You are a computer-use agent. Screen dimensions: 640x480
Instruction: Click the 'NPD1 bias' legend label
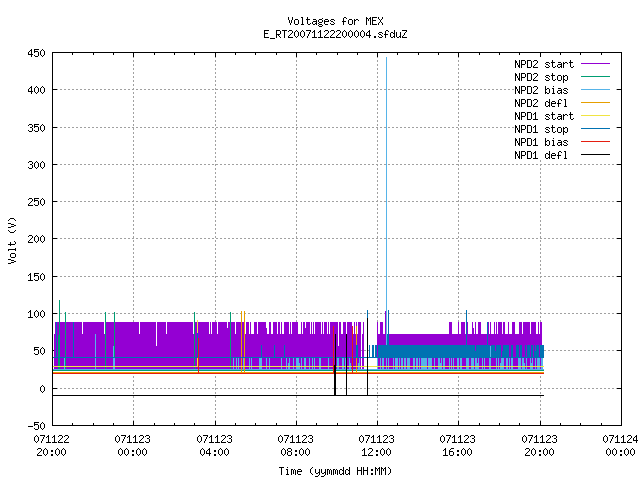click(541, 142)
